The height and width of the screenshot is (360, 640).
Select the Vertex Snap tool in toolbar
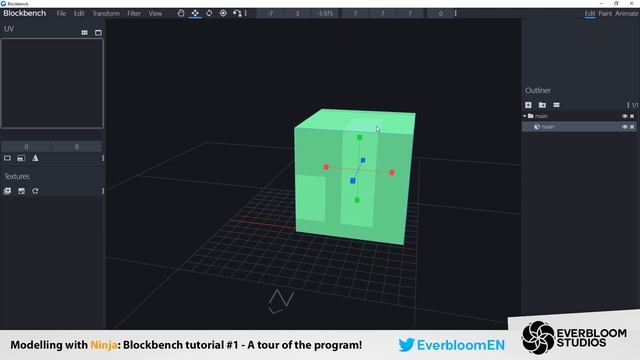coord(237,13)
